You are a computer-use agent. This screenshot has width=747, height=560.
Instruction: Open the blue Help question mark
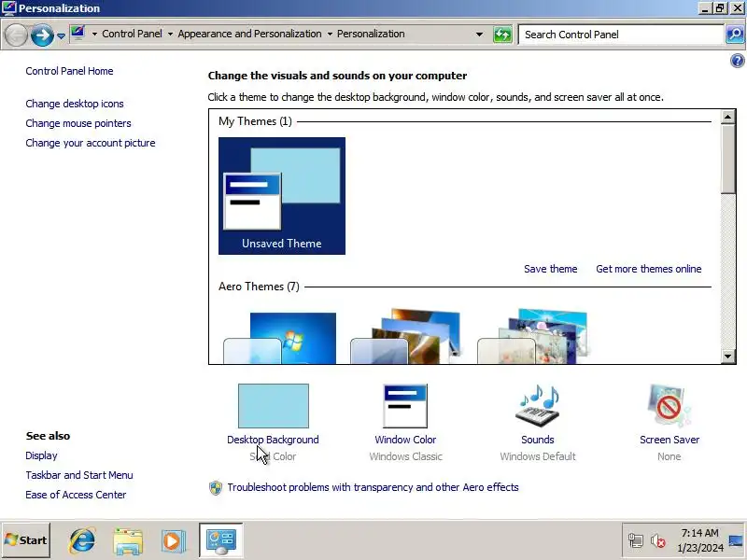737,61
